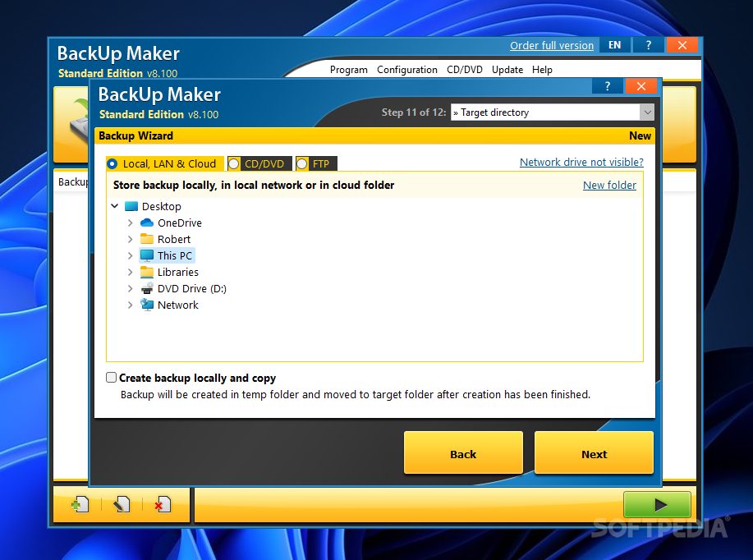Open the CD/DVD menu
753x560 pixels.
tap(465, 70)
